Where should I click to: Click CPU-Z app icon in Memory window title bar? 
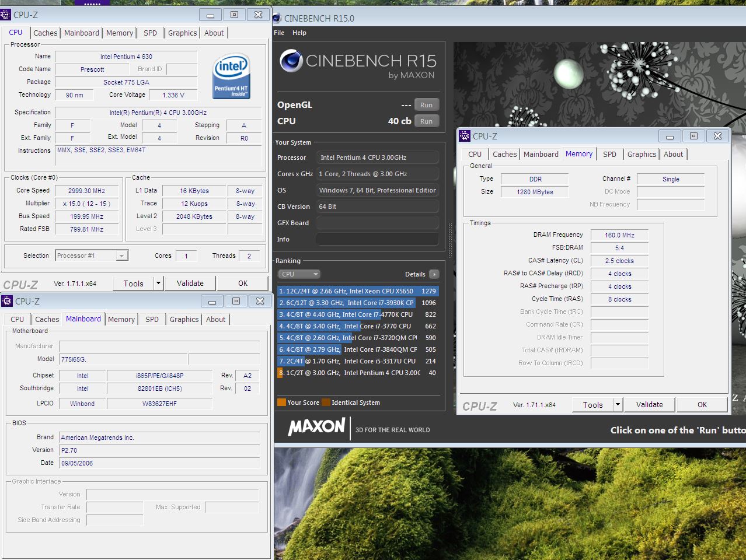pyautogui.click(x=465, y=136)
